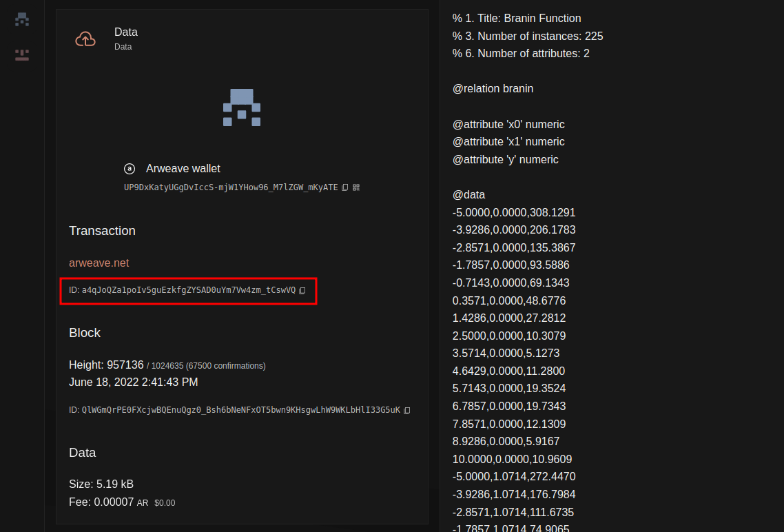Click data row '-2.8571,1.0714,111.6735'
This screenshot has width=784, height=532.
tap(513, 513)
